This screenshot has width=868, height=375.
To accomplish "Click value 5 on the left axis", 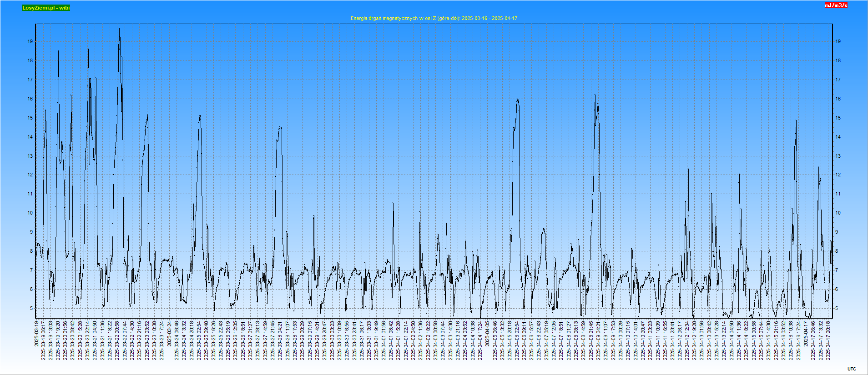I will pos(31,308).
